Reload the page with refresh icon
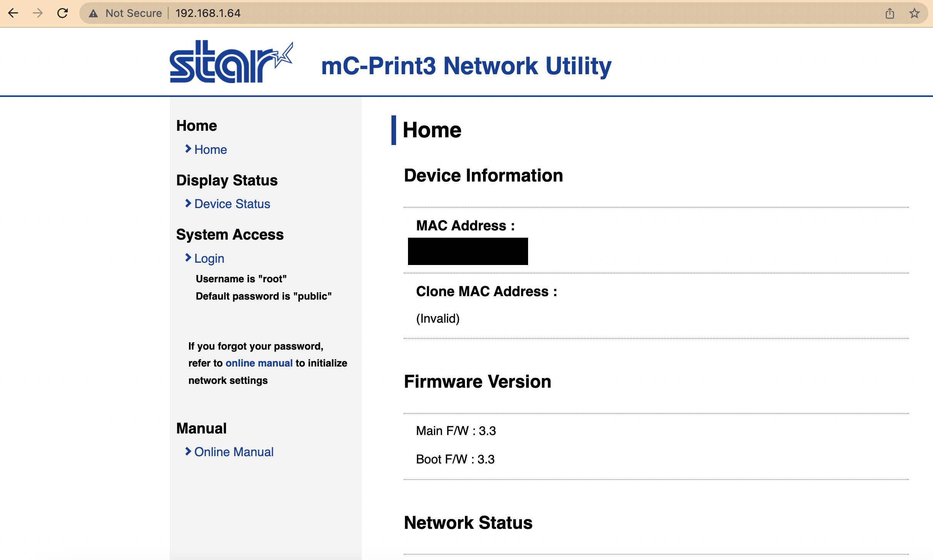933x560 pixels. coord(62,13)
